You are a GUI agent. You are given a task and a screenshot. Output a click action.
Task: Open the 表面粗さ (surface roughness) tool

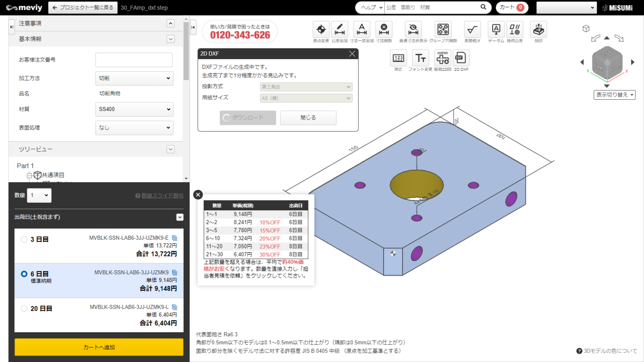472,30
